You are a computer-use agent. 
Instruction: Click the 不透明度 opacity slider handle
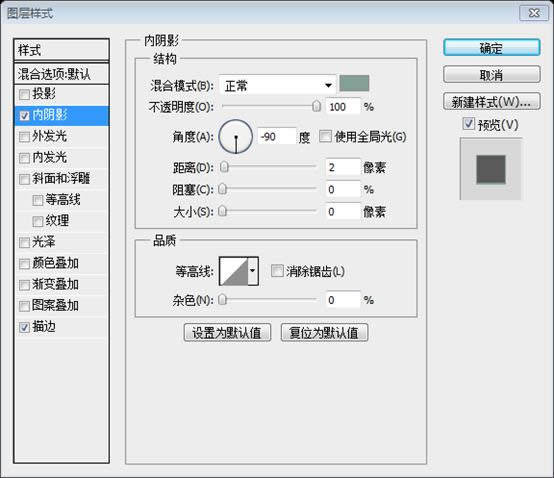(317, 106)
